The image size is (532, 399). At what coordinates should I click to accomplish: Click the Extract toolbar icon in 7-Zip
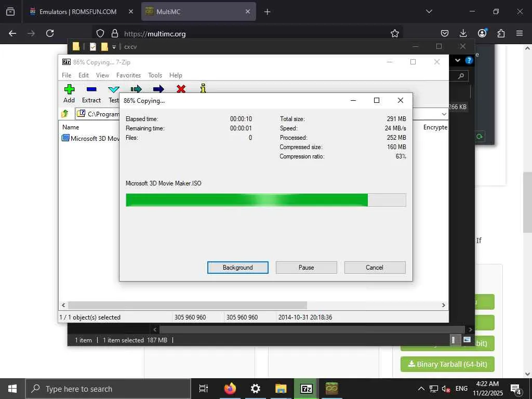(x=91, y=89)
